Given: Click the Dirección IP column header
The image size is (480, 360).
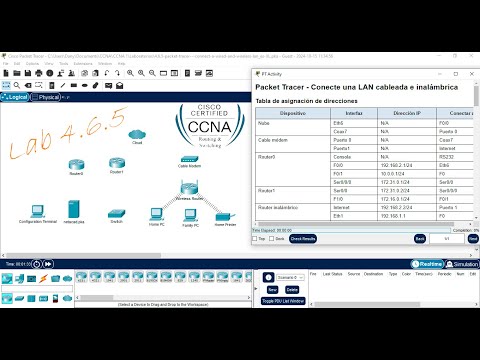Looking at the screenshot, I should click(407, 113).
